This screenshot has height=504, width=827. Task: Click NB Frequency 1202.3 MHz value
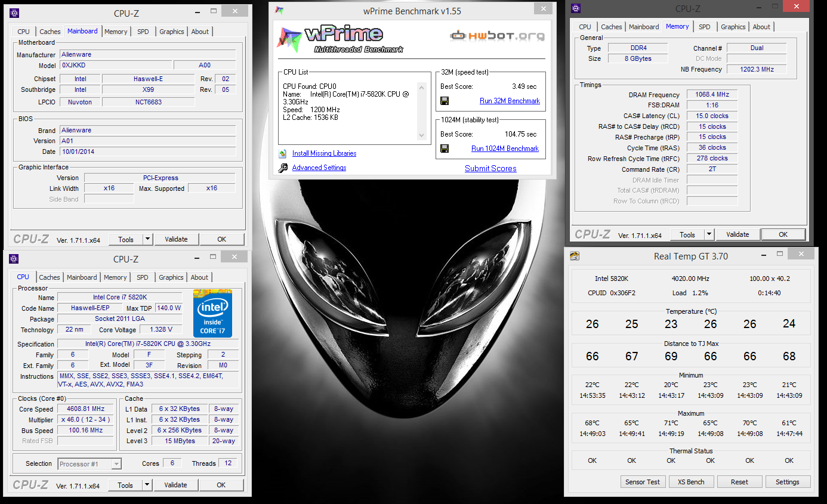tap(757, 69)
